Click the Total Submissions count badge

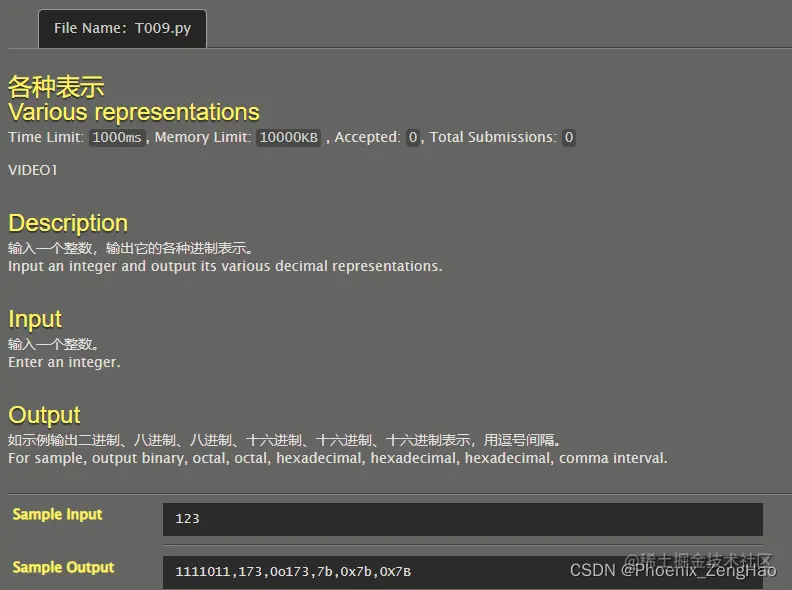pos(569,137)
